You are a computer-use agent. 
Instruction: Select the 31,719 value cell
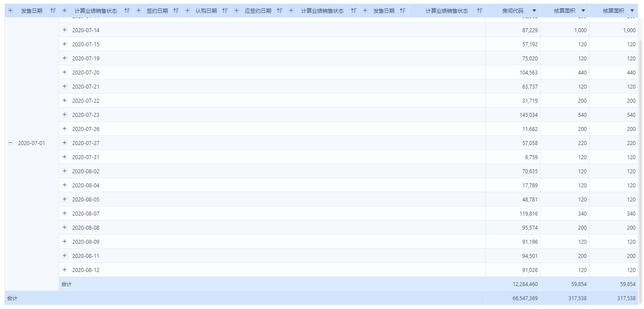tap(513, 101)
